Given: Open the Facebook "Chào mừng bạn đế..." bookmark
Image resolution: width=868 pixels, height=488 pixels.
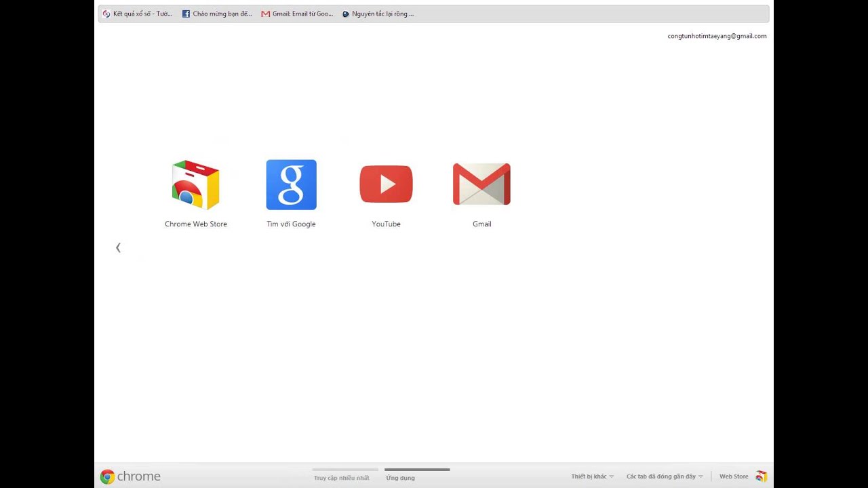Looking at the screenshot, I should [x=217, y=14].
